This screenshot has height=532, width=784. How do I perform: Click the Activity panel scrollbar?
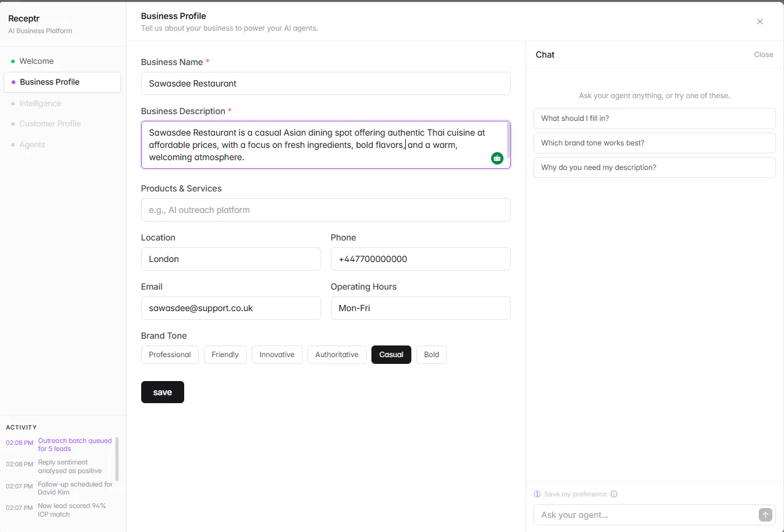coord(117,459)
